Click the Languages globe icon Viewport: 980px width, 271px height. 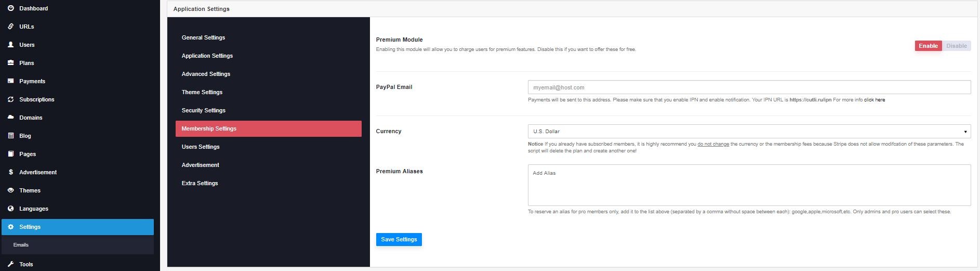(x=11, y=209)
